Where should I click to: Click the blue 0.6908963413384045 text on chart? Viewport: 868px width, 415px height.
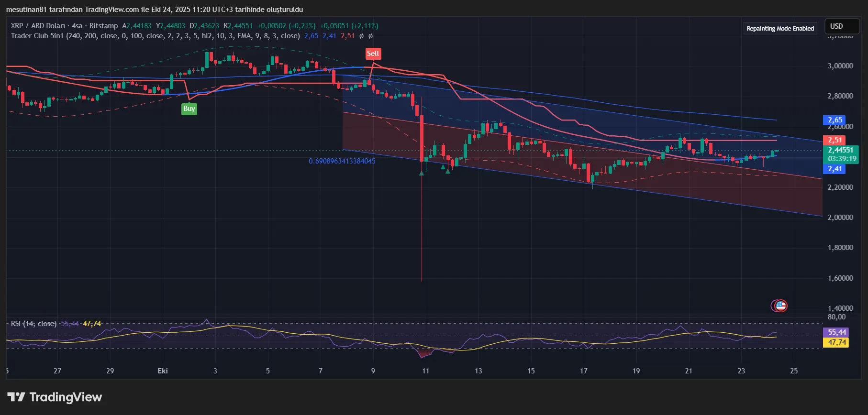tap(342, 161)
